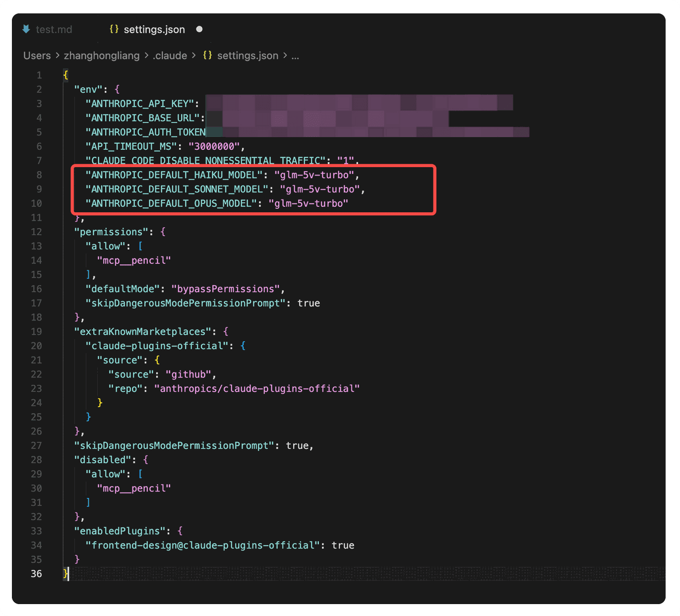Click the breadcrumb ellipsis symbol selector
Image resolution: width=680 pixels, height=616 pixels.
(x=295, y=56)
